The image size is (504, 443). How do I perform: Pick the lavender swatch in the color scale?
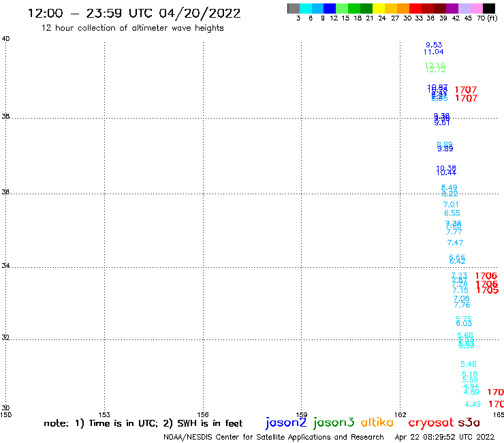pyautogui.click(x=464, y=8)
